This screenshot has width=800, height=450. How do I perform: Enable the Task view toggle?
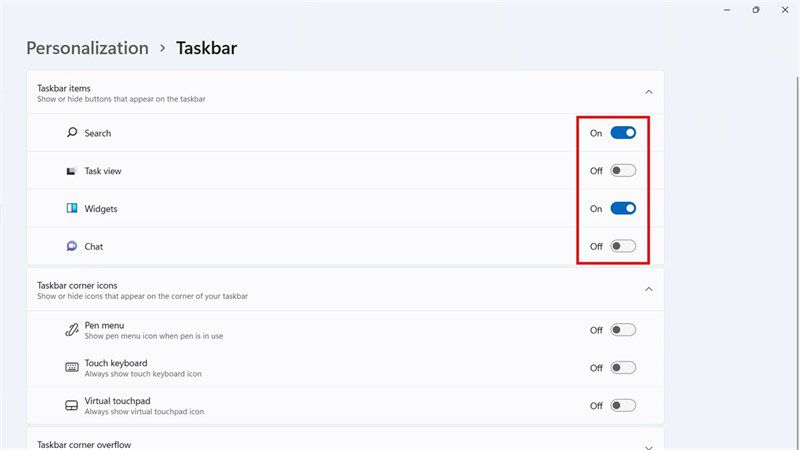(x=623, y=170)
